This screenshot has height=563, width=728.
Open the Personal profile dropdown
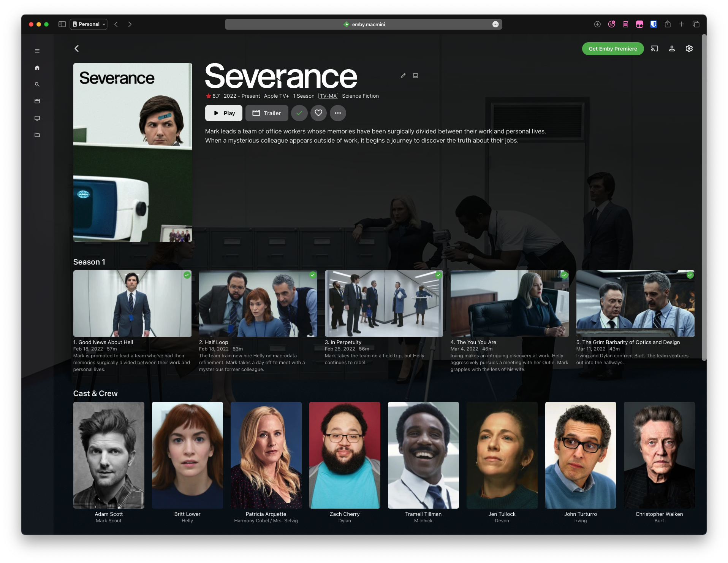tap(89, 24)
